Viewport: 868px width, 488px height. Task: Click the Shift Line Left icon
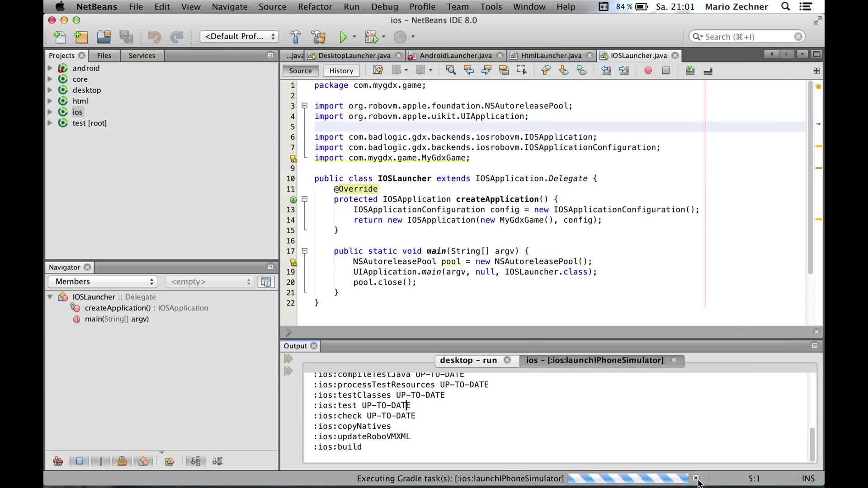pyautogui.click(x=606, y=70)
